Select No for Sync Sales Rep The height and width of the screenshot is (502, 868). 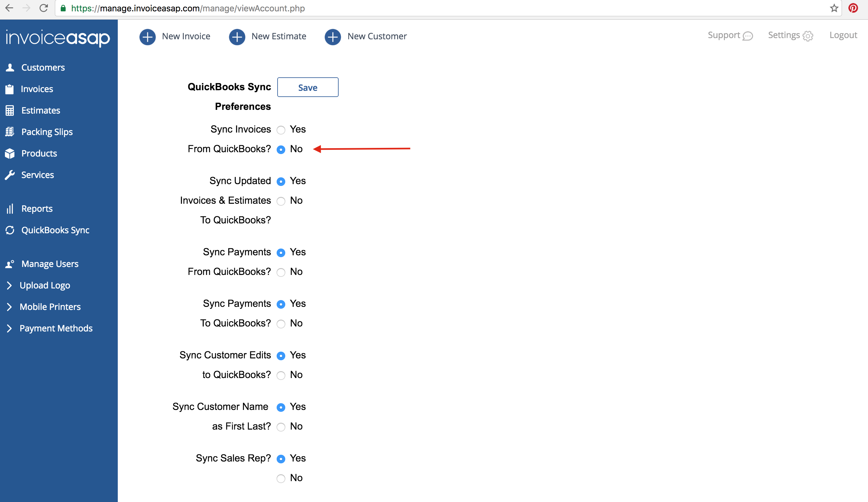(281, 479)
